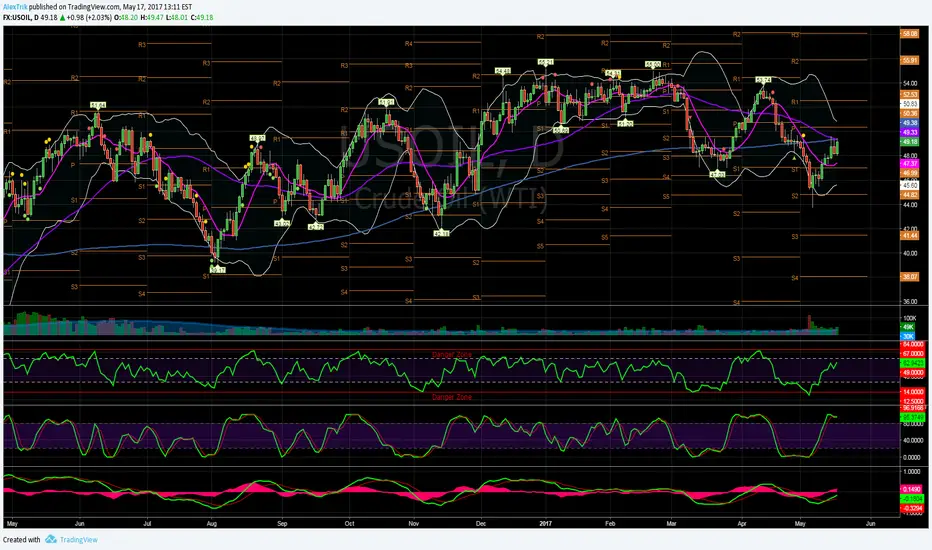This screenshot has height=550, width=932.
Task: Click the Feb label on time axis
Action: (x=610, y=524)
